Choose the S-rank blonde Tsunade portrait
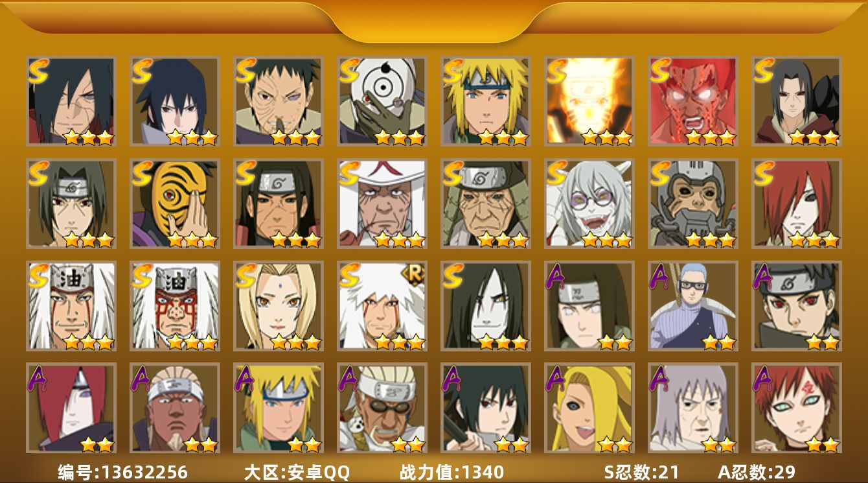The image size is (868, 483). [x=279, y=306]
